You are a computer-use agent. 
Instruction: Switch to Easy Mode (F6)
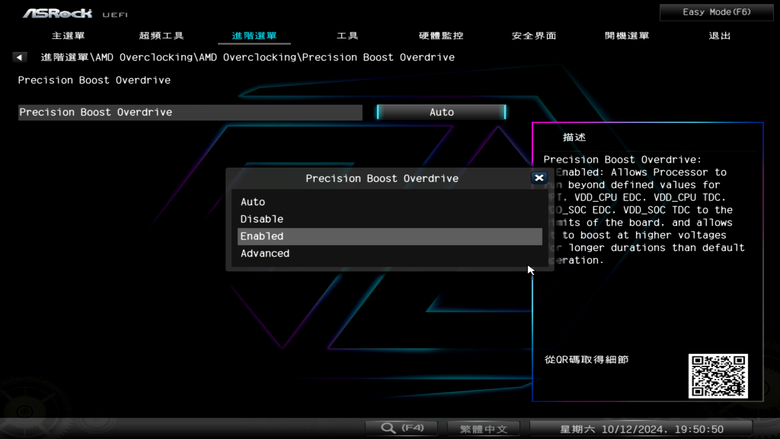[716, 12]
